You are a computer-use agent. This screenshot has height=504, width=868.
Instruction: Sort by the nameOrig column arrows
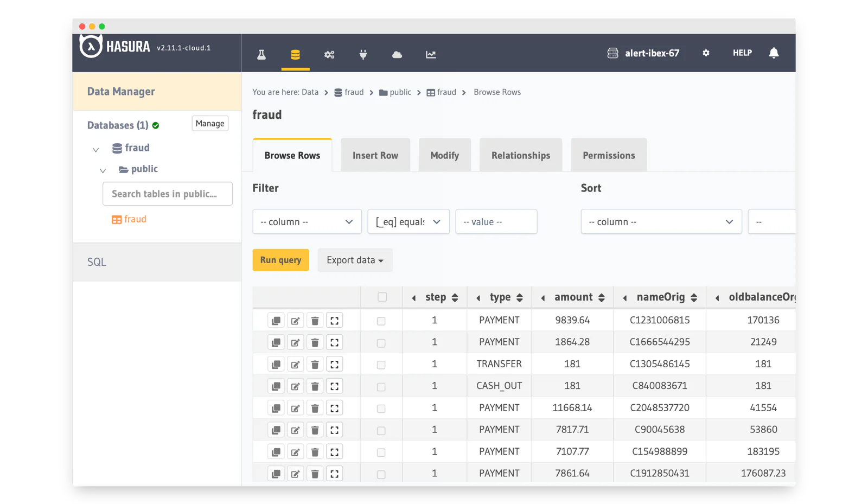pyautogui.click(x=694, y=297)
